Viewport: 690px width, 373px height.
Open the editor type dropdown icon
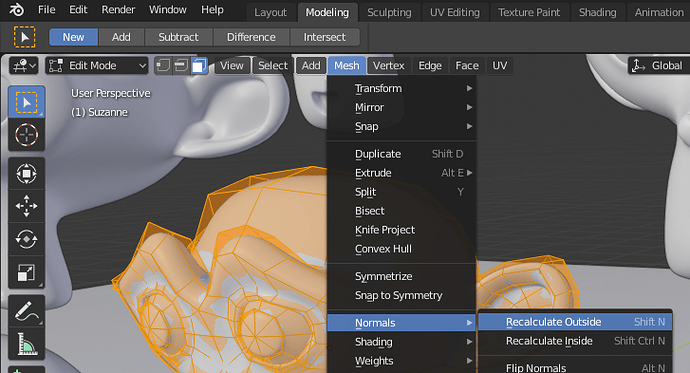[24, 66]
